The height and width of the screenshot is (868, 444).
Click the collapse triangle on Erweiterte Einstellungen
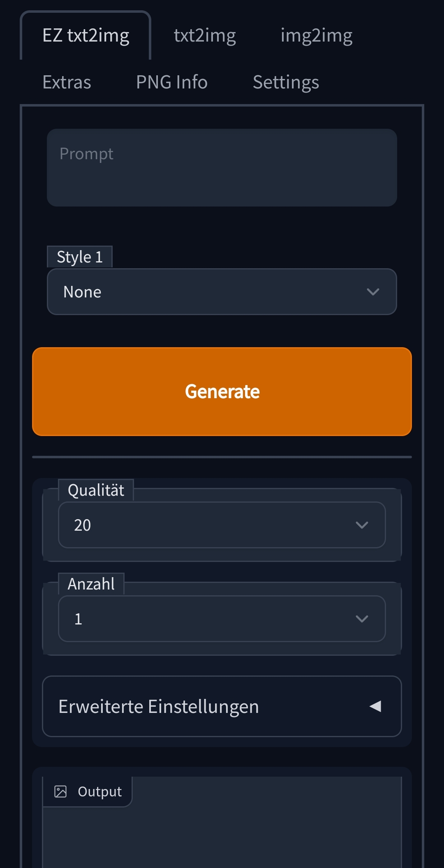(375, 706)
